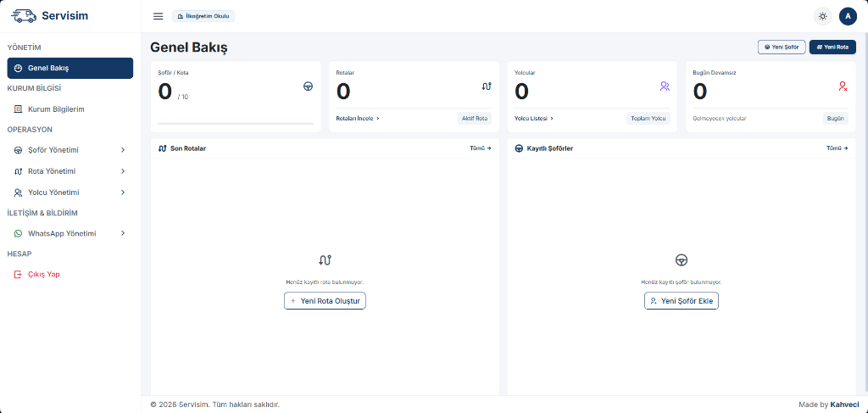This screenshot has width=868, height=413.
Task: Follow the Yolcu Listesi link
Action: 534,119
